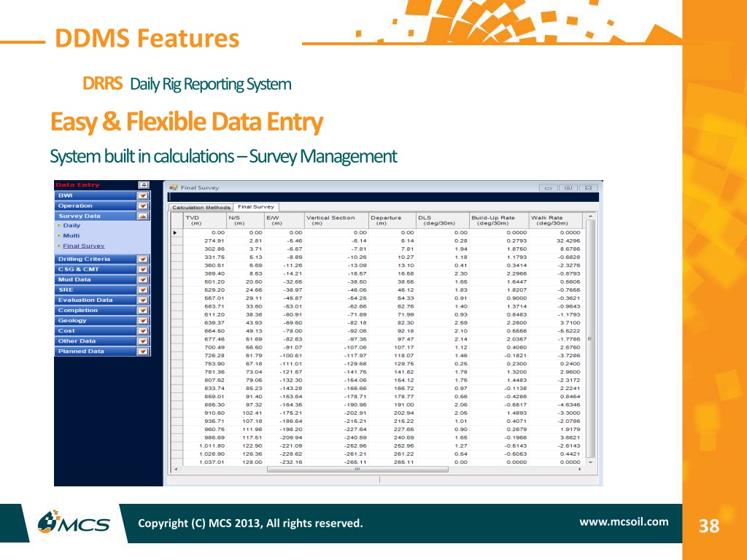This screenshot has width=747, height=560.
Task: Expand the Completion section arrow
Action: 142,311
